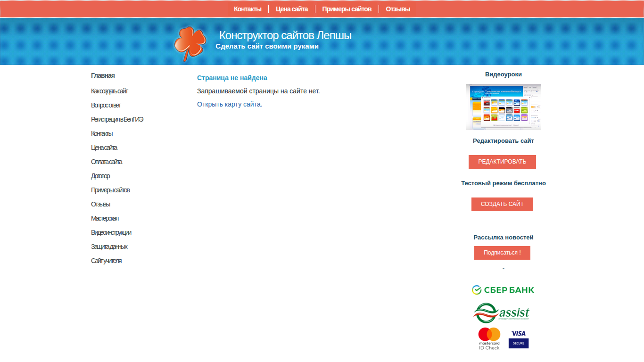Open Примеры сайтов in the top menu
Screen dimensions: 644x362
pyautogui.click(x=347, y=9)
